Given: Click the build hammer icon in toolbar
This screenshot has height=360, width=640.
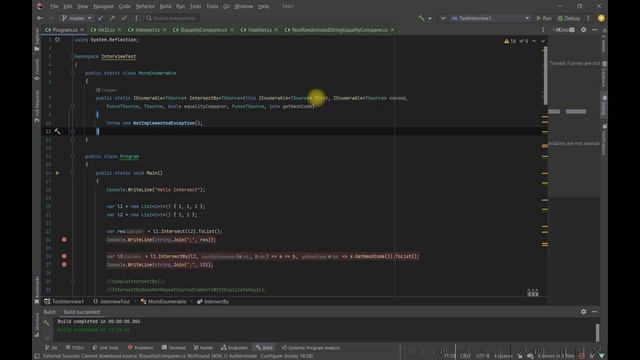Looking at the screenshot, I should point(421,18).
